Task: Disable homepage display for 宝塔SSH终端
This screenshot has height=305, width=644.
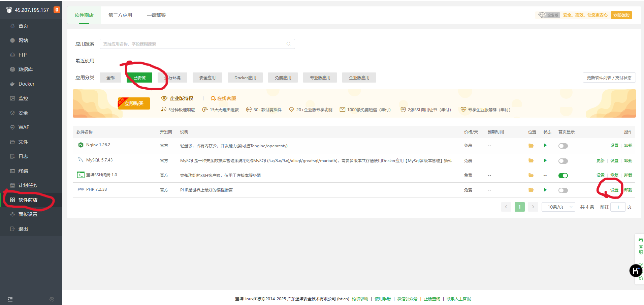Action: [563, 175]
